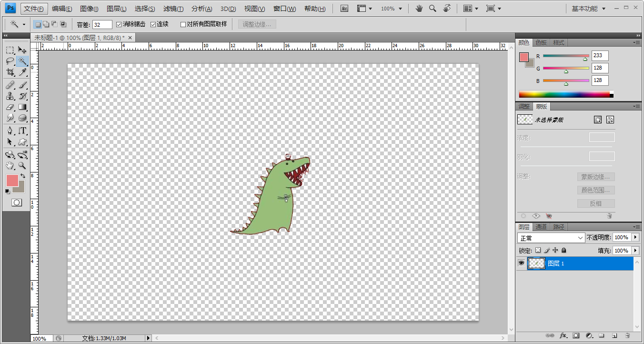
Task: Open the 基本功能 workspace dropdown
Action: point(589,9)
